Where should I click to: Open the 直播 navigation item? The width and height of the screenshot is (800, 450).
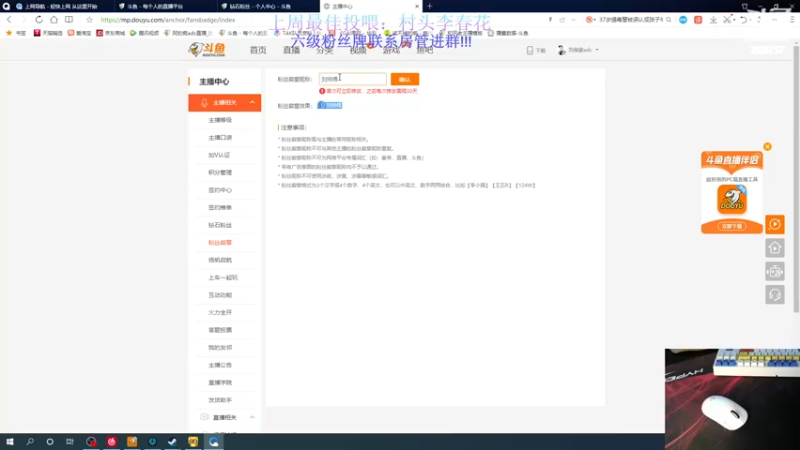291,50
